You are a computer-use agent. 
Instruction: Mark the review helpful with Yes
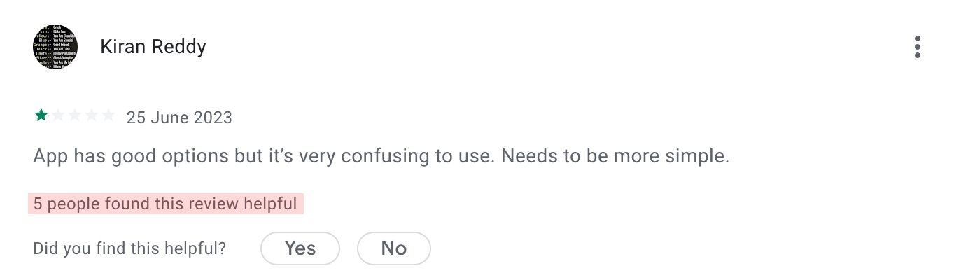(x=300, y=248)
